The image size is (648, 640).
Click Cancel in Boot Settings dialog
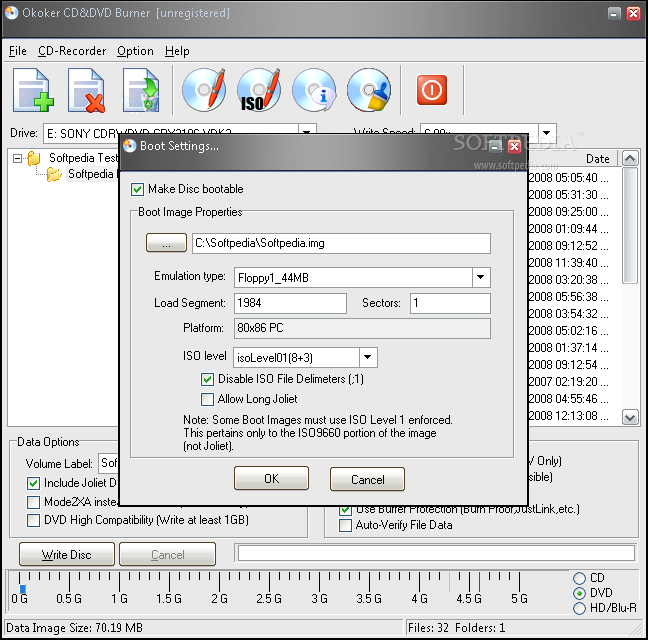pos(367,479)
